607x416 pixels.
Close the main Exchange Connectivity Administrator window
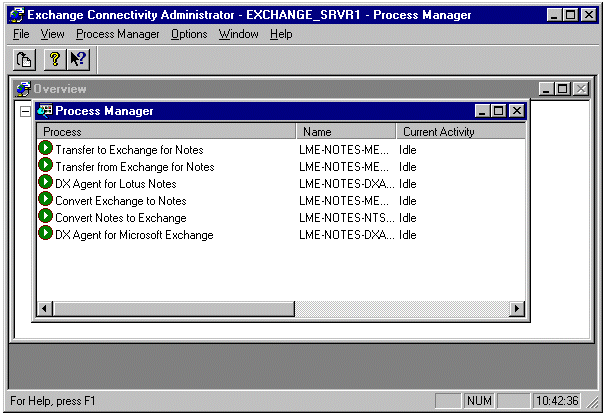(589, 15)
